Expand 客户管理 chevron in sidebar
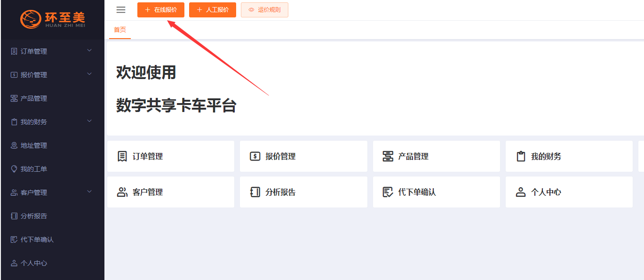Image resolution: width=644 pixels, height=280 pixels. [x=89, y=192]
